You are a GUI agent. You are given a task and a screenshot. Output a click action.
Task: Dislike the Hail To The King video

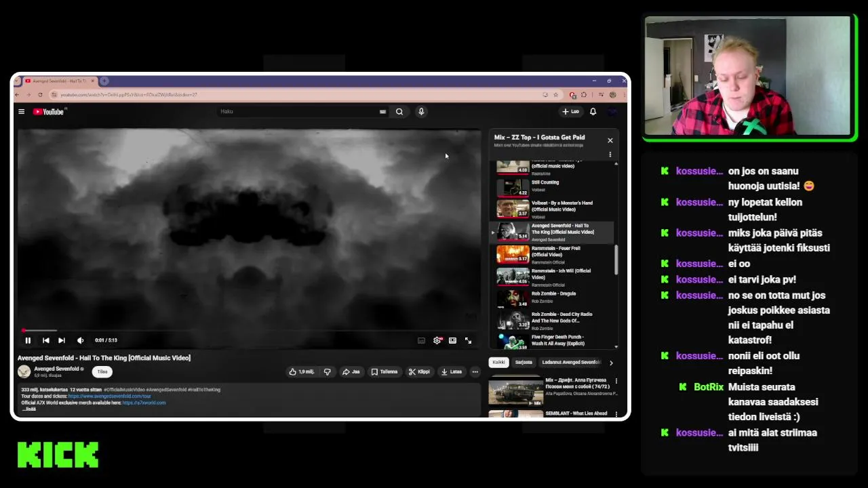327,371
